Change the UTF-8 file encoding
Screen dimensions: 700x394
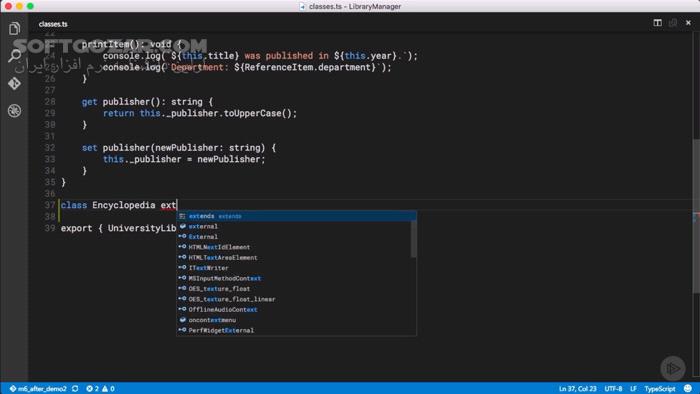613,389
